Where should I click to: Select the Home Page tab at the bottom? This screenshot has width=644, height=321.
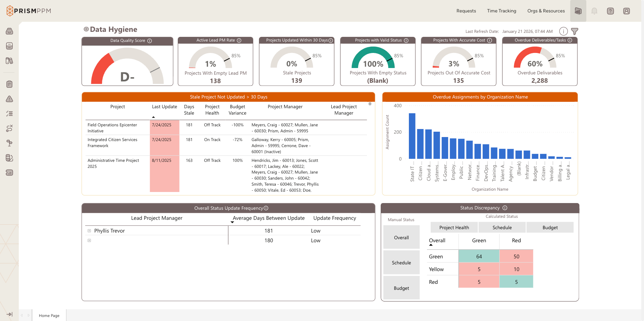coord(49,315)
